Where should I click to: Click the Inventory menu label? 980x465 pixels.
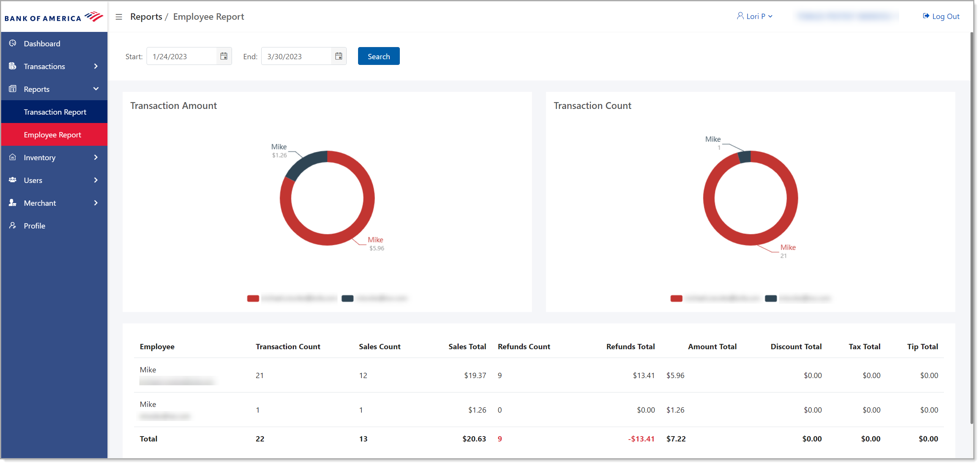[x=39, y=158]
